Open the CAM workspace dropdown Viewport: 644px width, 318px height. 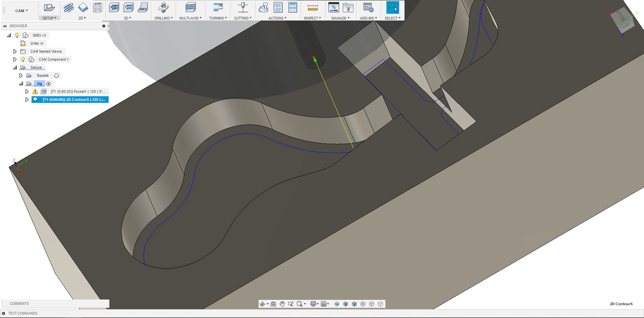point(20,10)
